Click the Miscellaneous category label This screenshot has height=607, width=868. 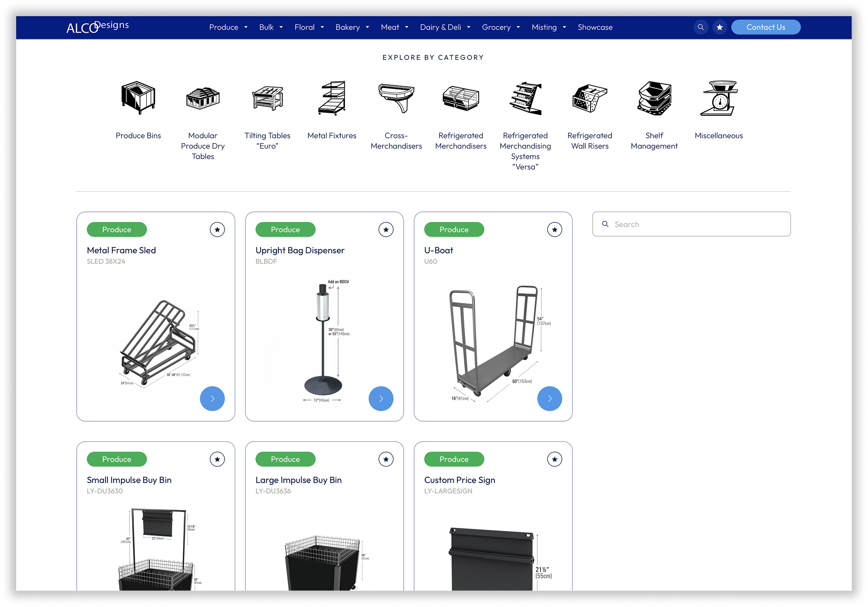[x=719, y=136]
